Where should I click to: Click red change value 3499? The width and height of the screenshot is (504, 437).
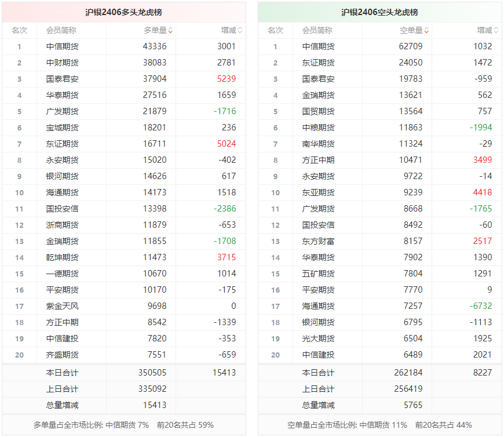click(x=483, y=160)
